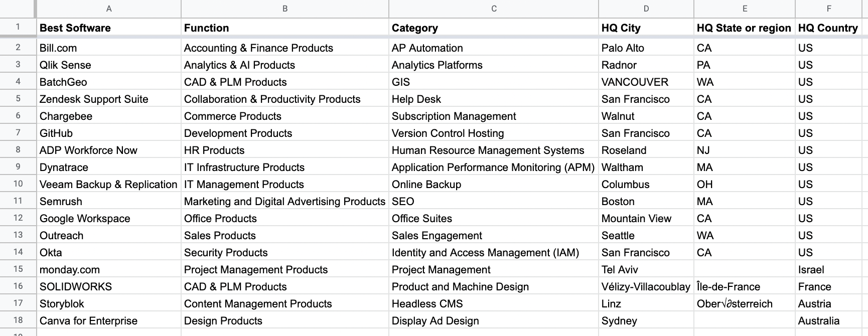Viewport: 868px width, 336px height.
Task: Select the Subscription Management cell
Action: 494,116
